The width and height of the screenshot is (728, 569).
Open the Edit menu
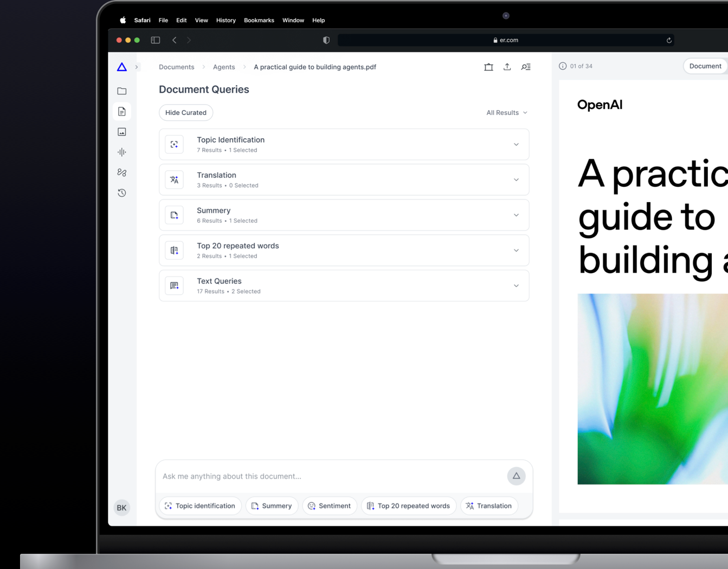[182, 20]
